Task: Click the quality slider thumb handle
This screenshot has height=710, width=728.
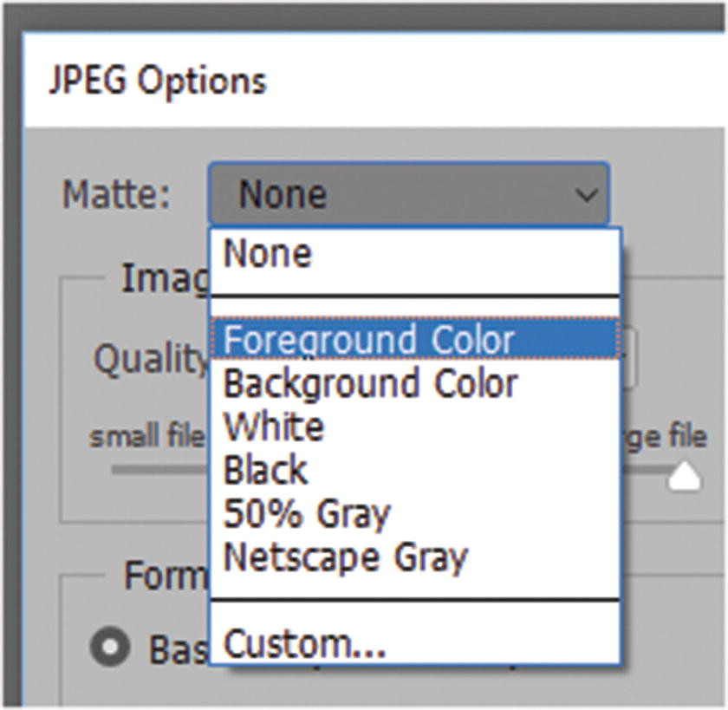Action: pos(685,476)
